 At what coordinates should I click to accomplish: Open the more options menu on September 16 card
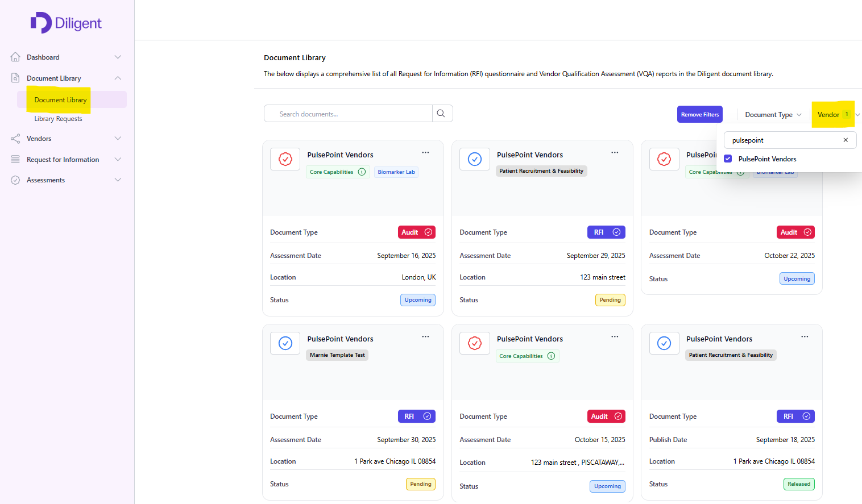tap(425, 152)
